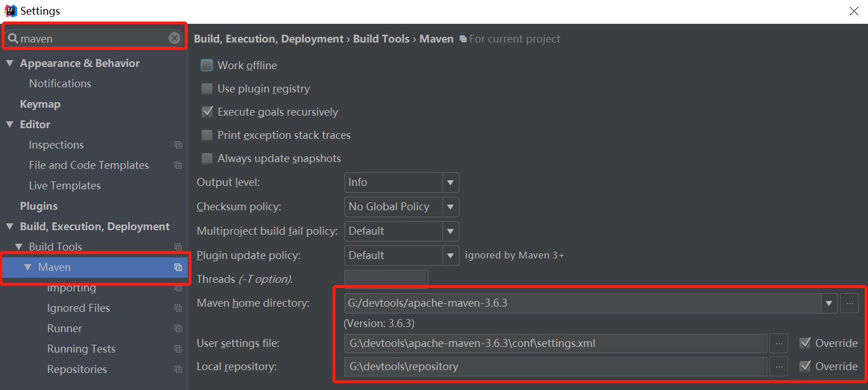This screenshot has width=868, height=390.
Task: Click the '(Version: 3.6.3)' text
Action: (x=379, y=324)
